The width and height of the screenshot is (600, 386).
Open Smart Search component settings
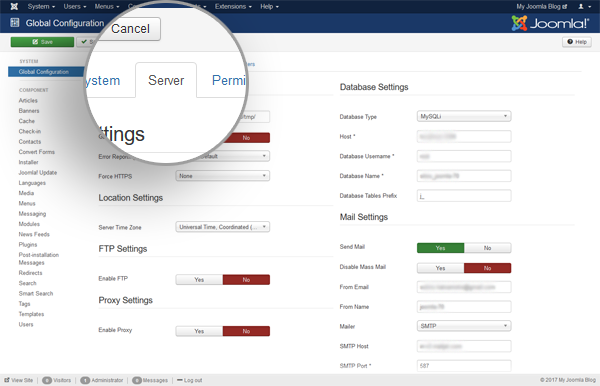pyautogui.click(x=36, y=294)
